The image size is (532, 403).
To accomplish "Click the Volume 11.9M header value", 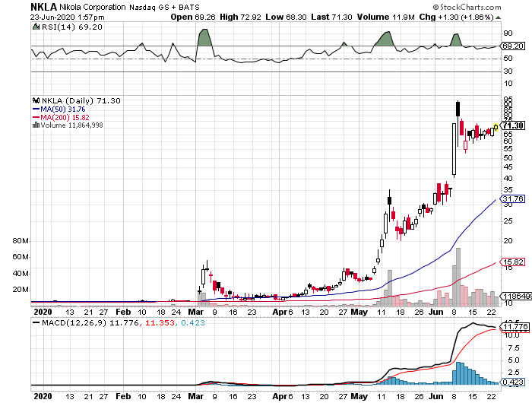I will (386, 17).
